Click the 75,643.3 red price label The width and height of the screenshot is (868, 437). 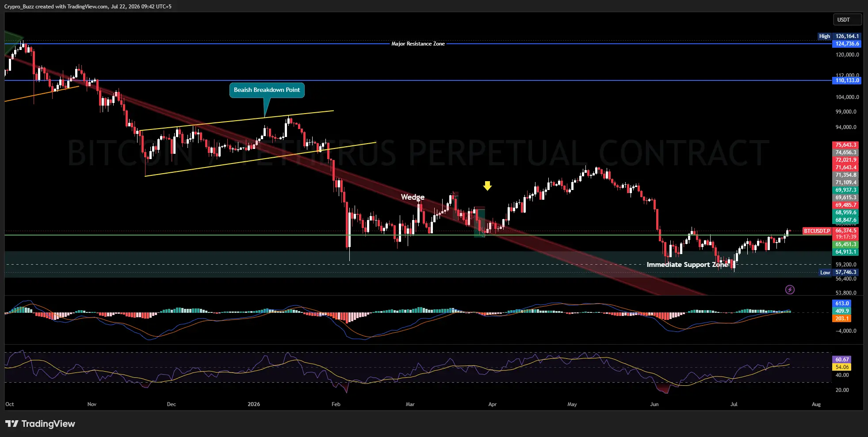click(846, 145)
